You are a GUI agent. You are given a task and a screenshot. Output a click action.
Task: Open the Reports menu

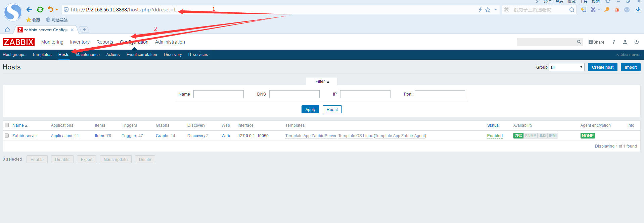coord(105,42)
